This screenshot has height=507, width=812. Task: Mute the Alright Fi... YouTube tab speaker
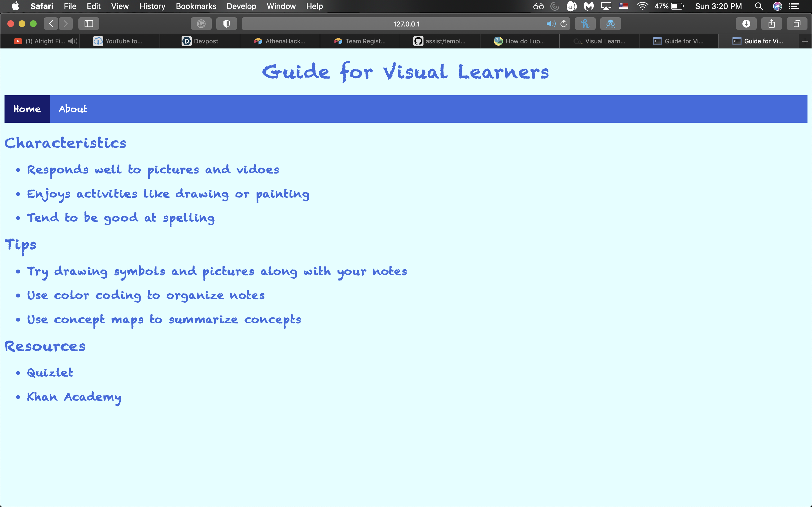coord(72,41)
